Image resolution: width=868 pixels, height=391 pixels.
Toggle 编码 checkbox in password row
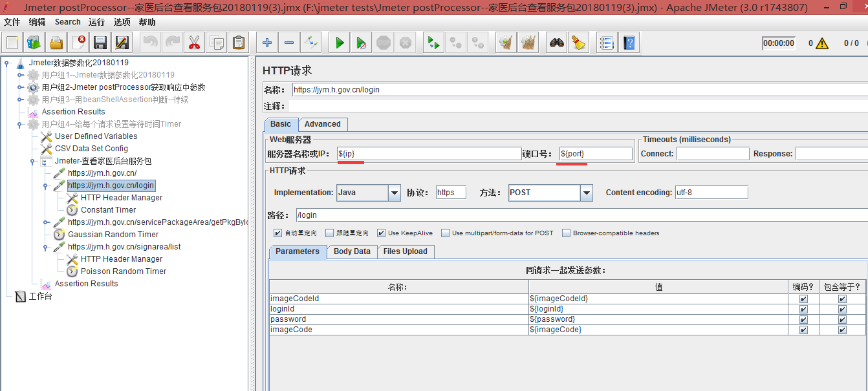point(803,319)
